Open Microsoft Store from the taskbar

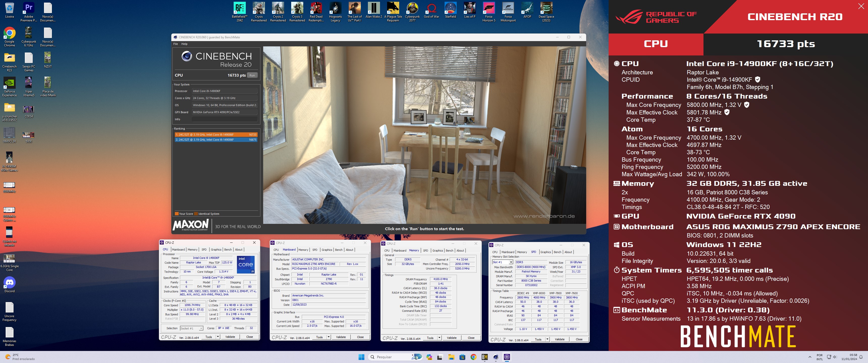click(x=462, y=357)
